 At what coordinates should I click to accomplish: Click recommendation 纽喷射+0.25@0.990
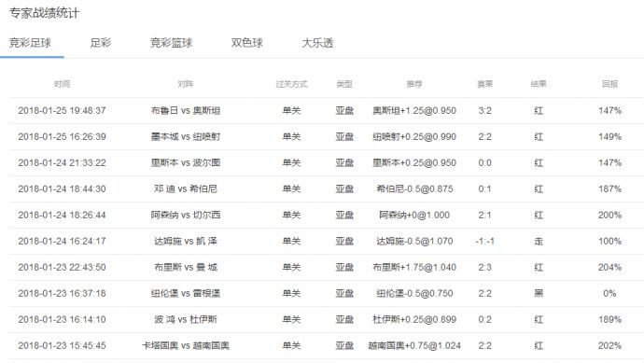click(x=414, y=137)
